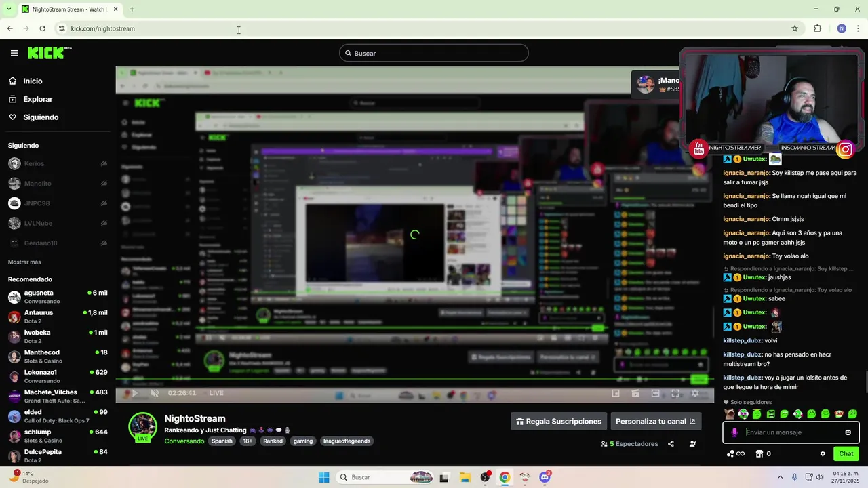The height and width of the screenshot is (488, 868).
Task: Open video player settings gear
Action: click(695, 393)
